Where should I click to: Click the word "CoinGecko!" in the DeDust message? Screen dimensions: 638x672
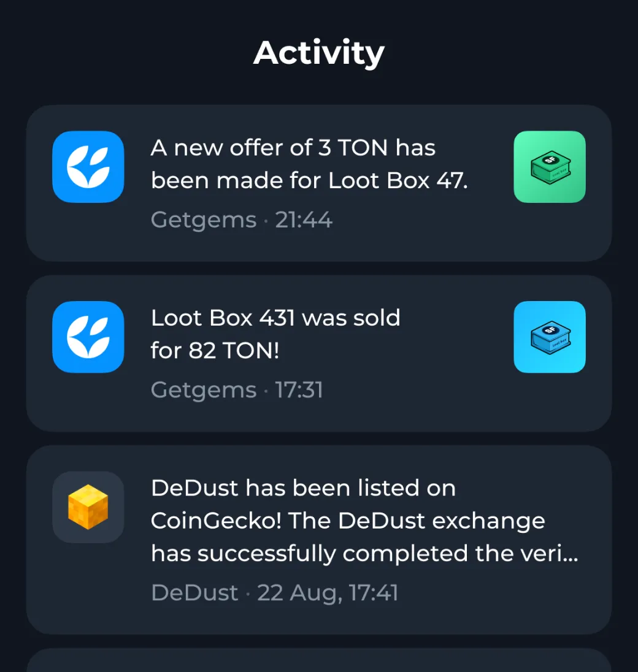click(217, 521)
